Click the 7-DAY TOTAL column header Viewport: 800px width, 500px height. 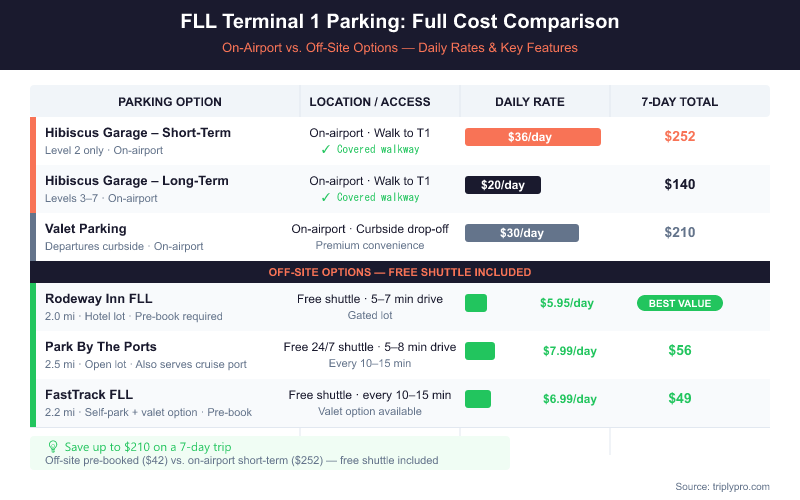point(680,102)
